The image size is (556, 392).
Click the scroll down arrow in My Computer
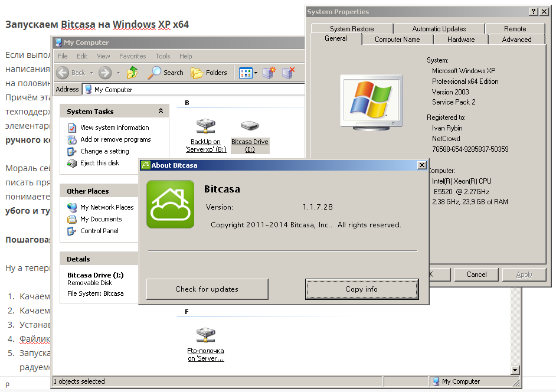[515, 370]
